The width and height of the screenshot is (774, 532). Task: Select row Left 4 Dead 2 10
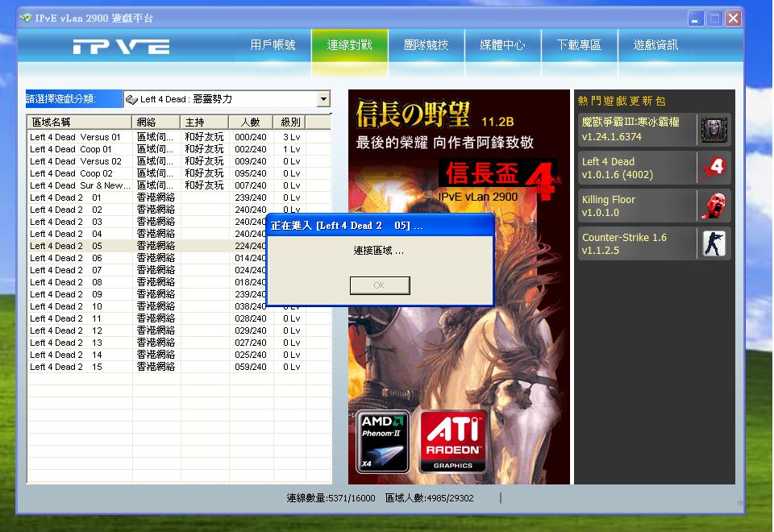(x=148, y=306)
